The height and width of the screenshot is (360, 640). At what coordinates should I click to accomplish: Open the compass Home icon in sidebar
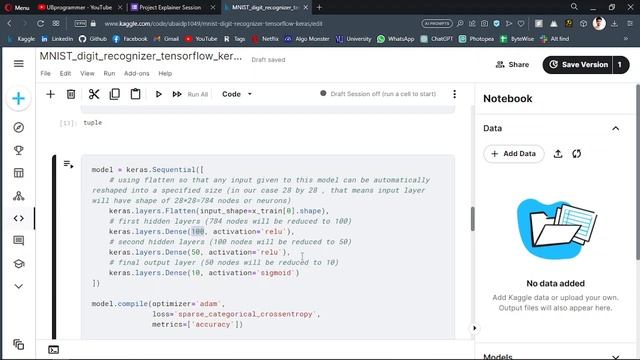[19, 128]
